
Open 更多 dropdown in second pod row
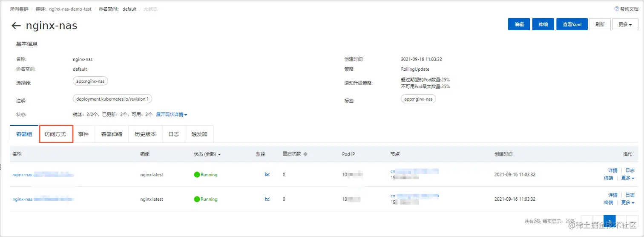[628, 202]
